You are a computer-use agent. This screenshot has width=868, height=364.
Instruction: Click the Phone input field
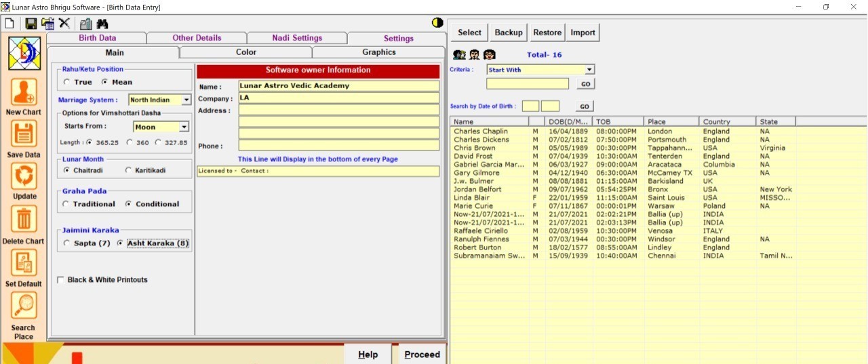click(x=338, y=146)
